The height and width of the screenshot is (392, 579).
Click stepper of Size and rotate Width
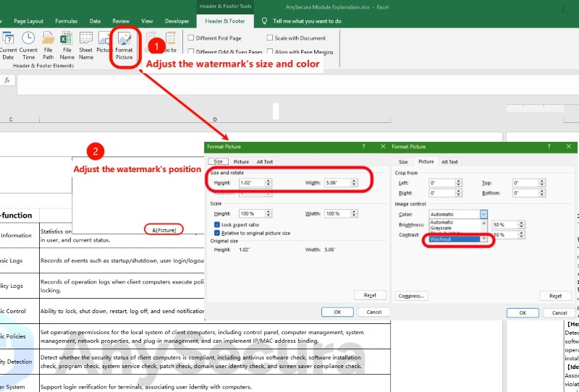pyautogui.click(x=354, y=183)
